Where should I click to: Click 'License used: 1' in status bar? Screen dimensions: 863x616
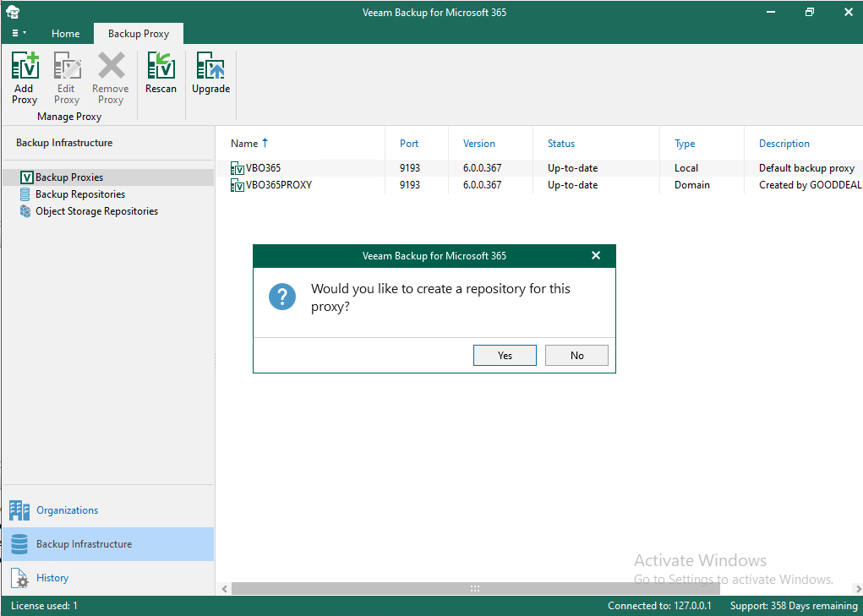click(x=44, y=606)
